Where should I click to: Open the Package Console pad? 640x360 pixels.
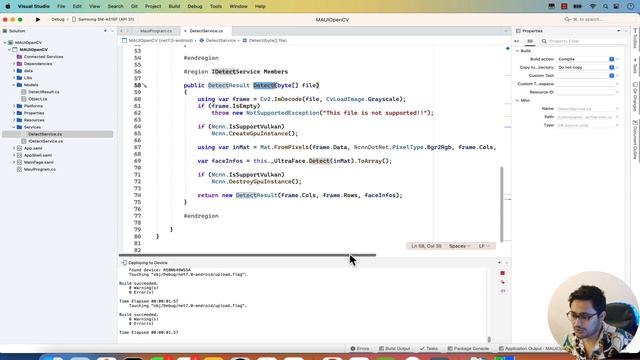(x=468, y=349)
